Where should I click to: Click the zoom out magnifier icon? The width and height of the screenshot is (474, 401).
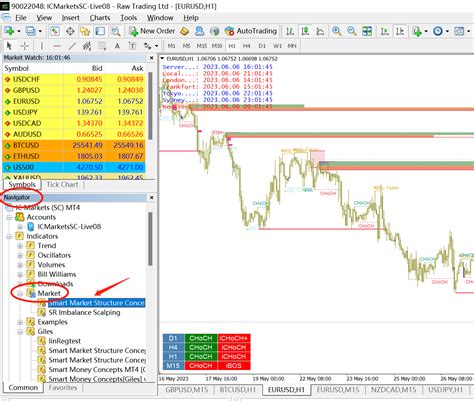point(352,31)
